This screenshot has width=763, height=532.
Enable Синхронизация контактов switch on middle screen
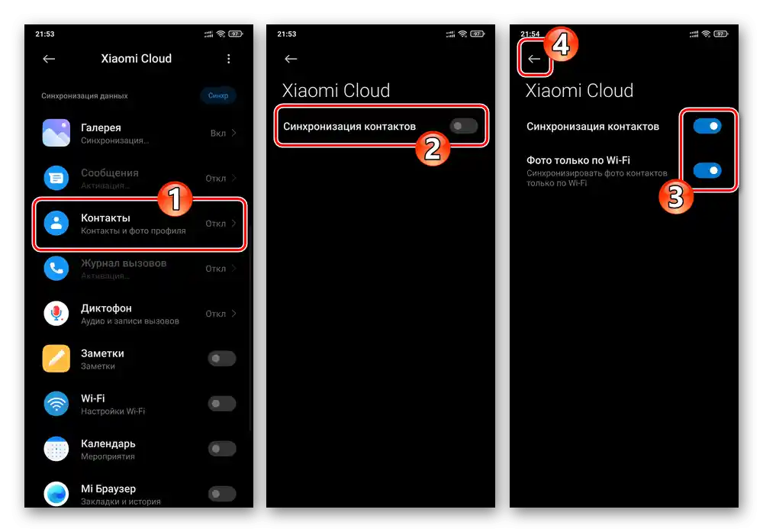464,126
